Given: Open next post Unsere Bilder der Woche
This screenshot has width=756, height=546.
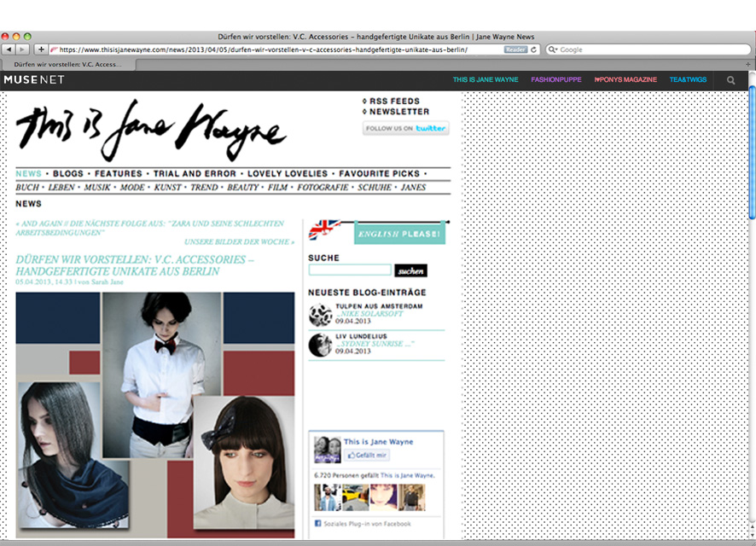Looking at the screenshot, I should click(x=239, y=242).
